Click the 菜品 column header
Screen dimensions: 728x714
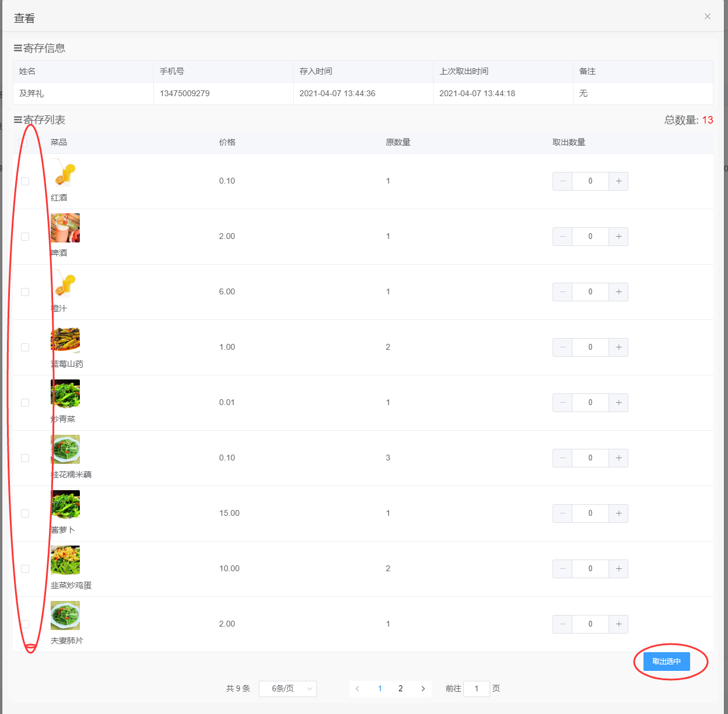coord(59,142)
